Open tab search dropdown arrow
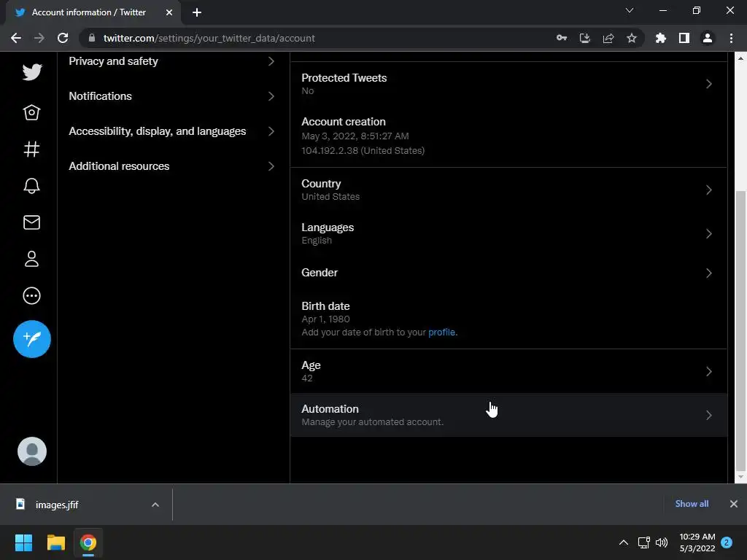Screen dimensions: 747x560 (x=630, y=10)
